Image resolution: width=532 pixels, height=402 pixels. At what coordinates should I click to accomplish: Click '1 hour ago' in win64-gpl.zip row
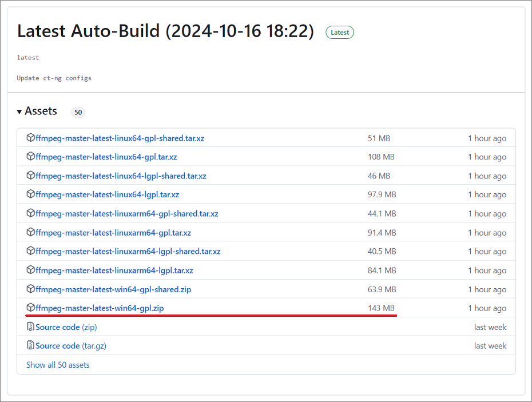[x=487, y=308]
